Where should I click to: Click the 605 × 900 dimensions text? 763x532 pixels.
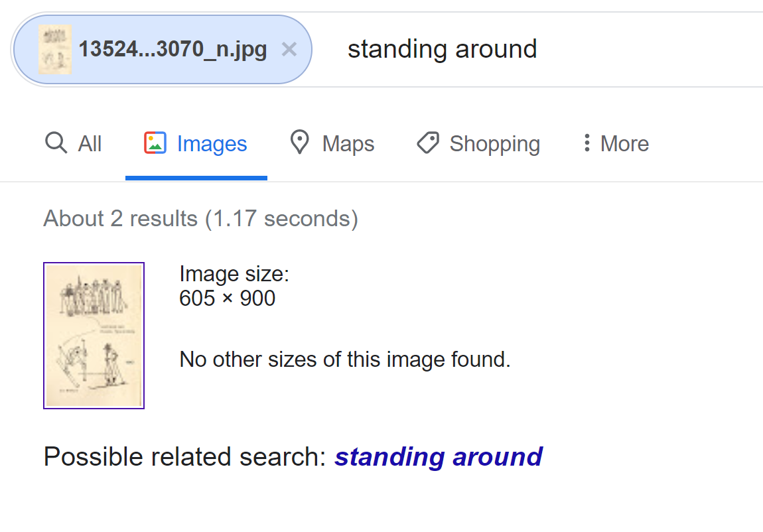[x=228, y=298]
